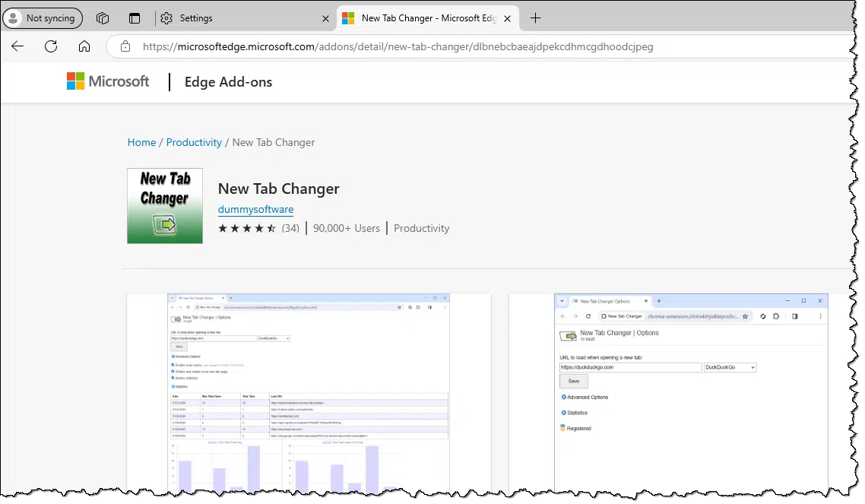
Task: Click the Microsoft logo
Action: tap(108, 81)
